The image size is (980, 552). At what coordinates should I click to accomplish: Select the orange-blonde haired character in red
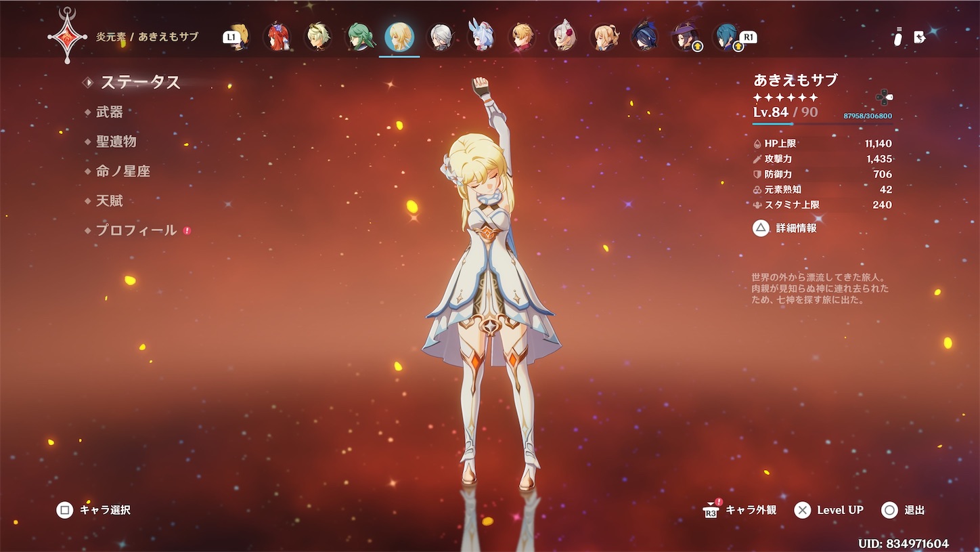(x=522, y=37)
